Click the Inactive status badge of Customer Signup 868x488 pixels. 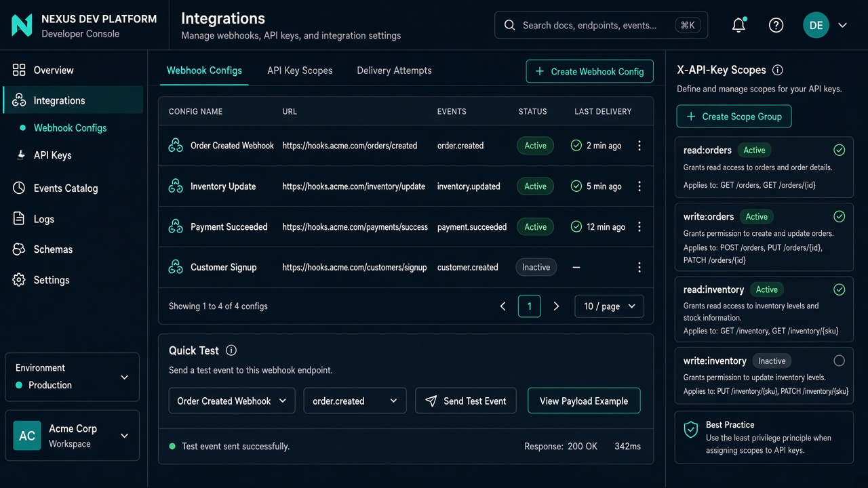pyautogui.click(x=536, y=268)
